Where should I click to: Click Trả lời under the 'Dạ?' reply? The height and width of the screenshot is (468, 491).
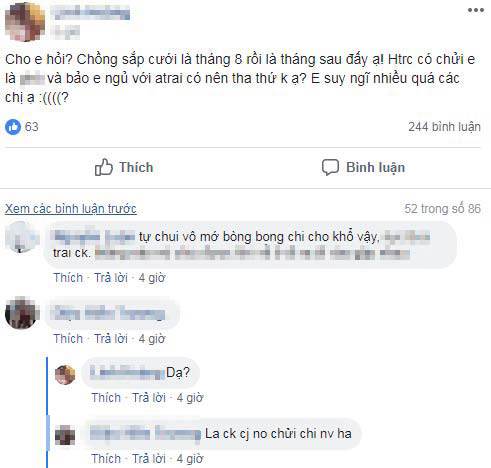pyautogui.click(x=149, y=398)
